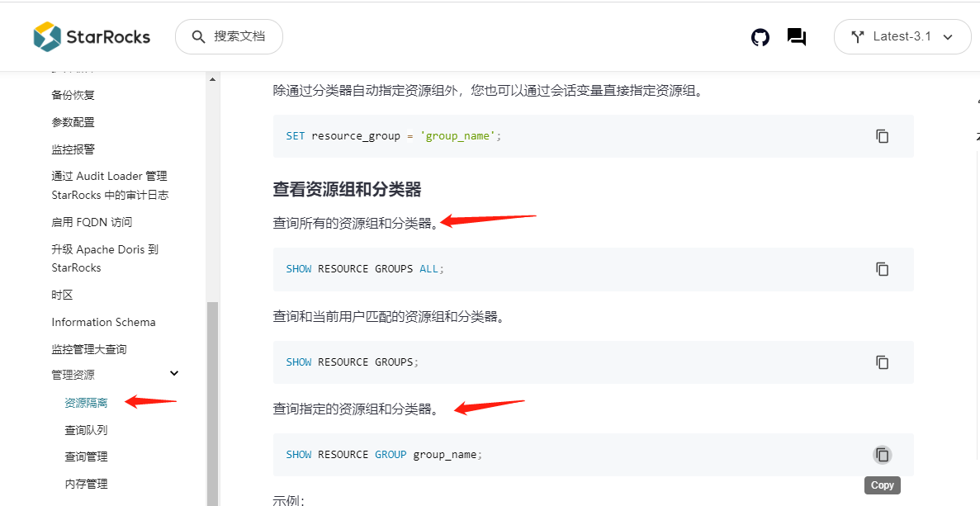Open the 备份恢复 sidebar page
980x506 pixels.
(73, 95)
